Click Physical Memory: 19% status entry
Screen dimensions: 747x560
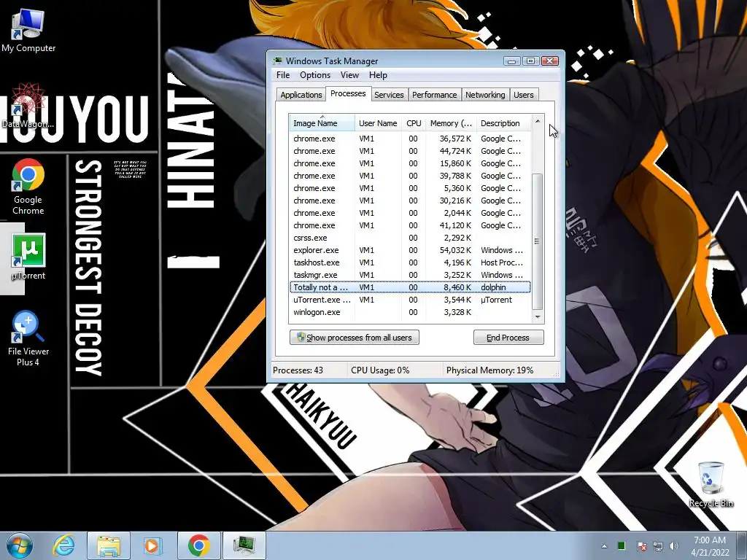[489, 370]
